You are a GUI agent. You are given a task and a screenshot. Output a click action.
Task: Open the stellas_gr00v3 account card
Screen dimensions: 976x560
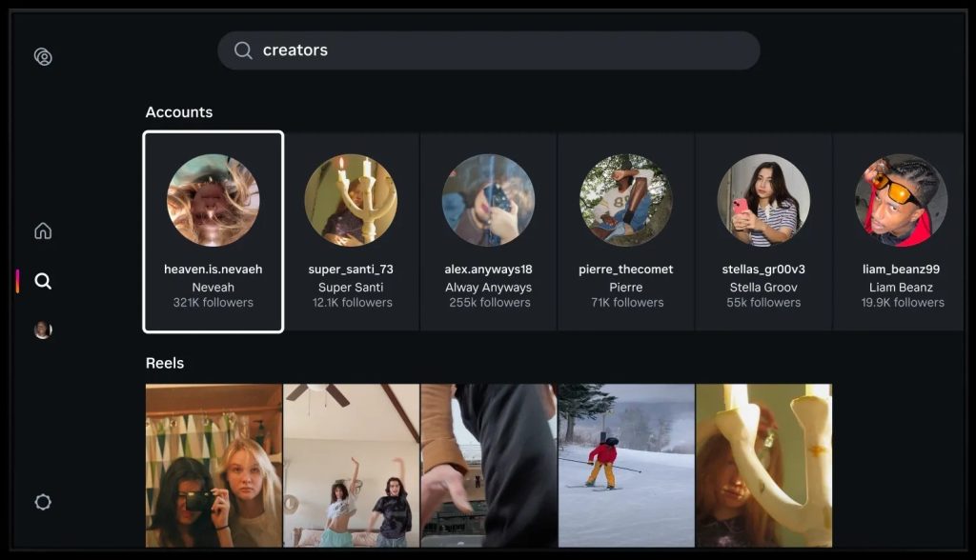762,231
